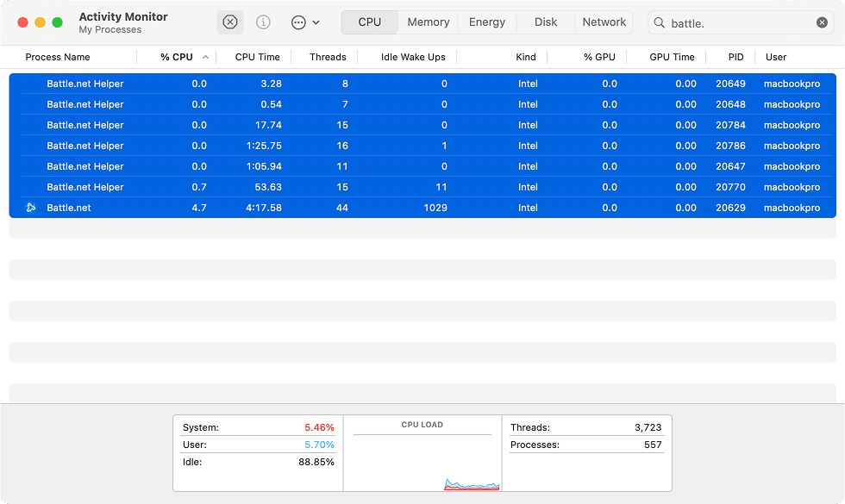Click the 4.7 percent CPU value

click(199, 208)
